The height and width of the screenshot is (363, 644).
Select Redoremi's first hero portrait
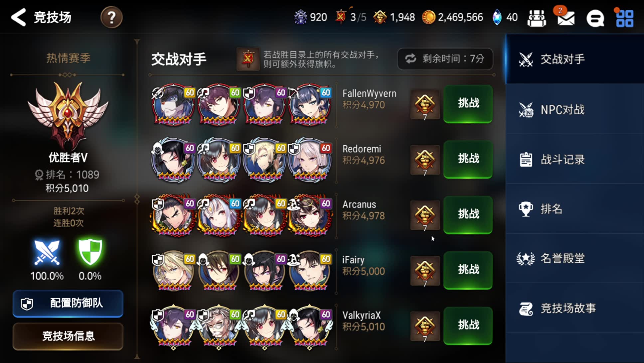tap(173, 159)
